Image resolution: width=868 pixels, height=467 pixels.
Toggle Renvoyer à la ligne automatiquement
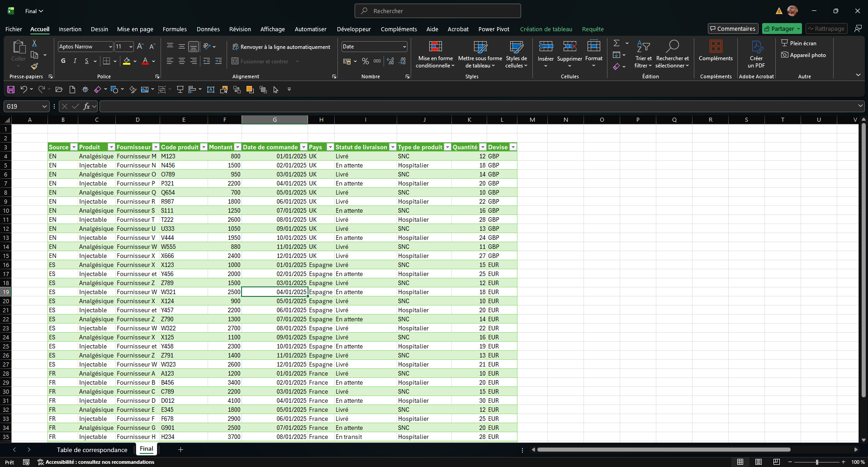coord(281,47)
